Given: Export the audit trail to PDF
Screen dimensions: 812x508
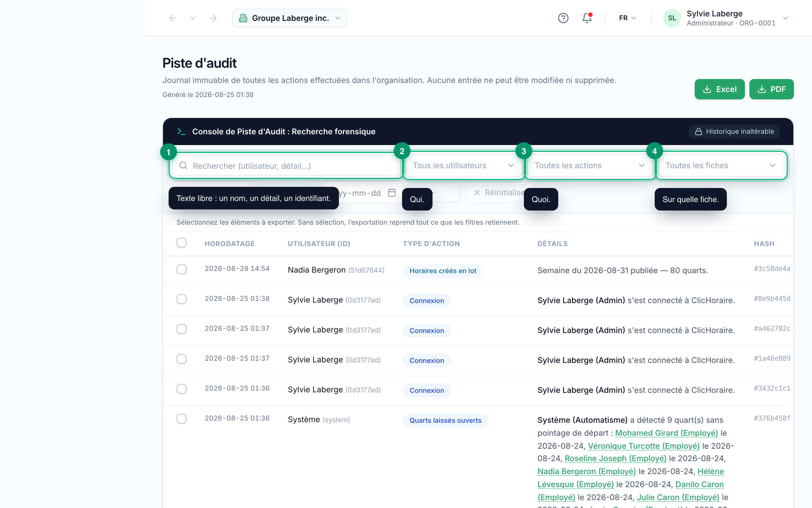Looking at the screenshot, I should point(771,89).
